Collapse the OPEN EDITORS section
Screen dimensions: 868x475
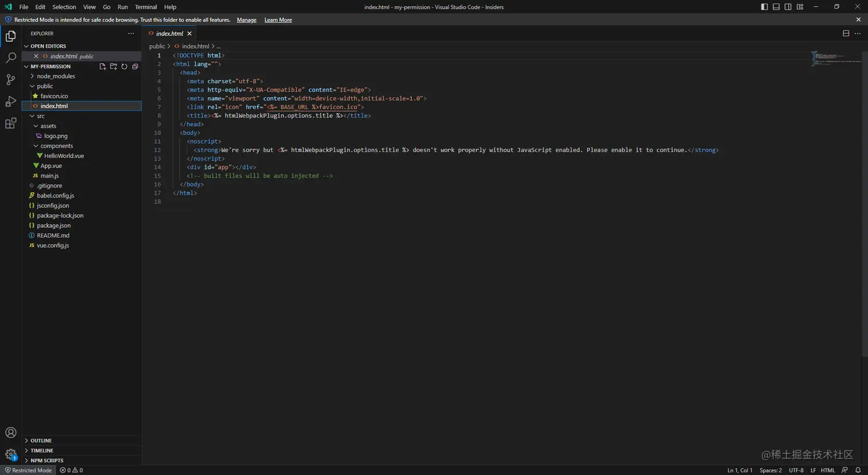[82, 46]
